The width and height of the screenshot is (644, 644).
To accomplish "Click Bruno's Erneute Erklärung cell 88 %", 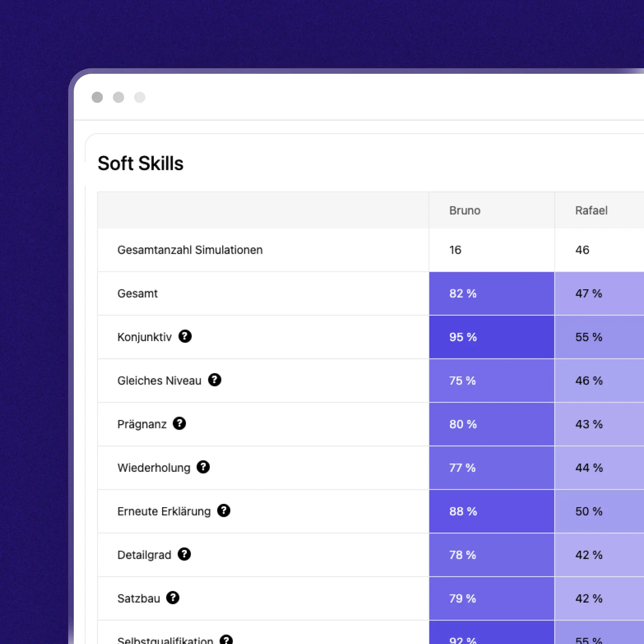I will 492,512.
